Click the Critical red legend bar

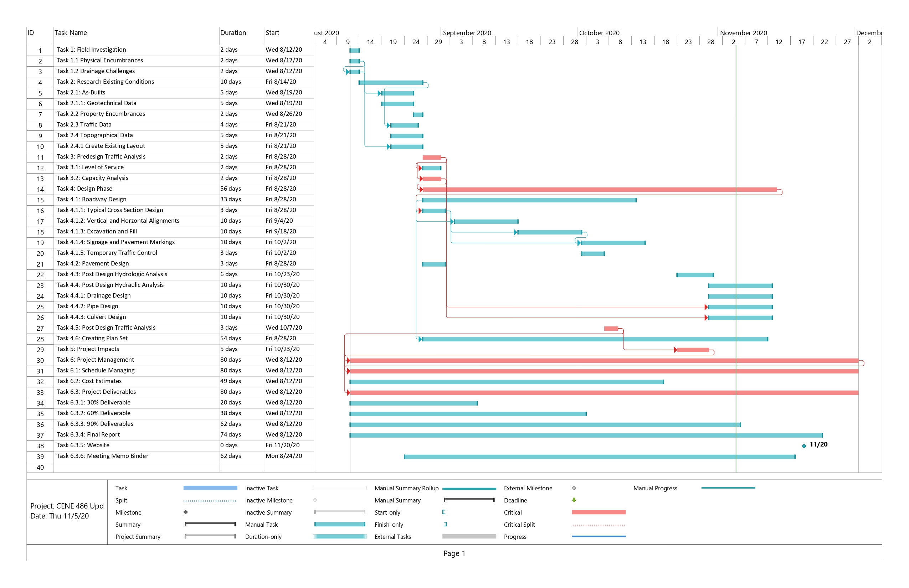tap(599, 512)
